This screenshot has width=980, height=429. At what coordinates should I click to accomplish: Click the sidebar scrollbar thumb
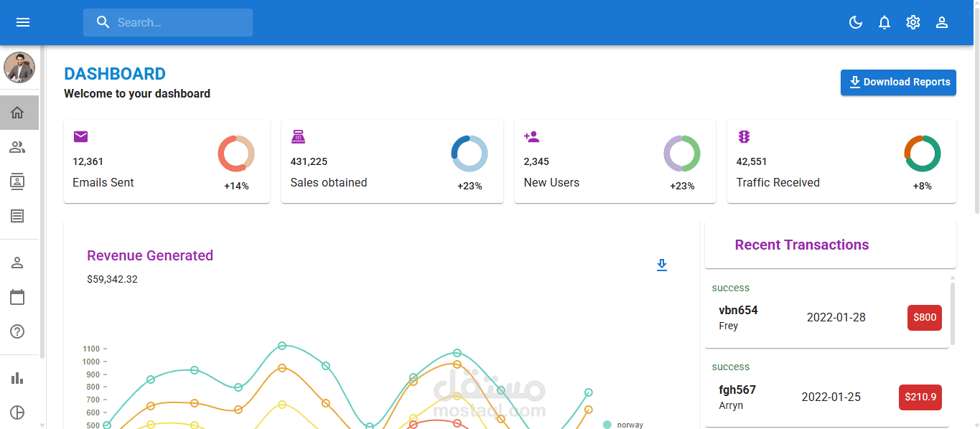[x=42, y=202]
